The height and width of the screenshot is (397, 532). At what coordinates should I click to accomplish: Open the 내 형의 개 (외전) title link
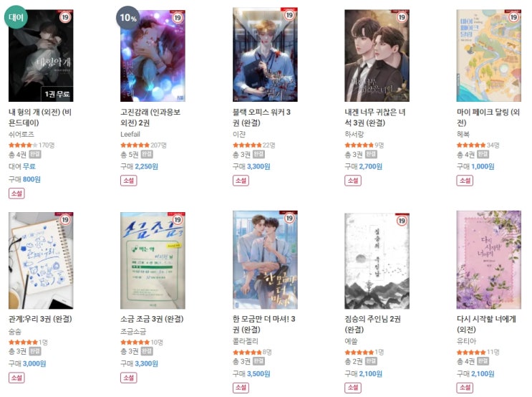coord(40,117)
